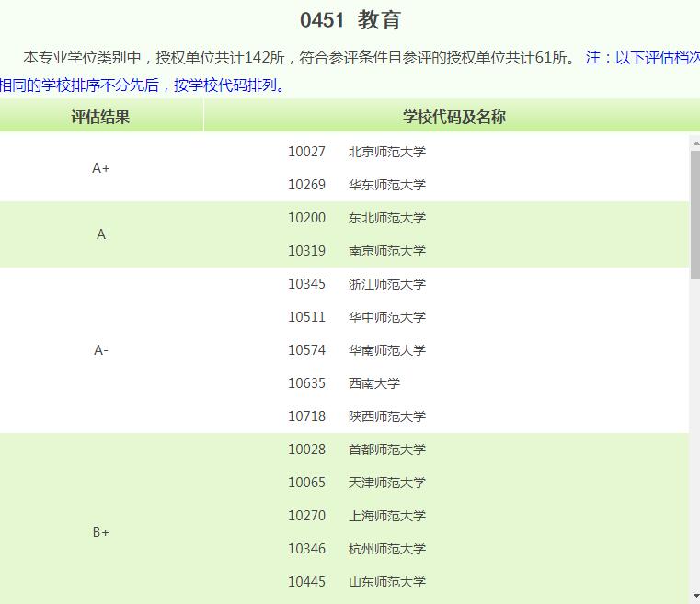Click 杭州师范大学 school name
Viewport: 700px width, 604px height.
(x=386, y=549)
